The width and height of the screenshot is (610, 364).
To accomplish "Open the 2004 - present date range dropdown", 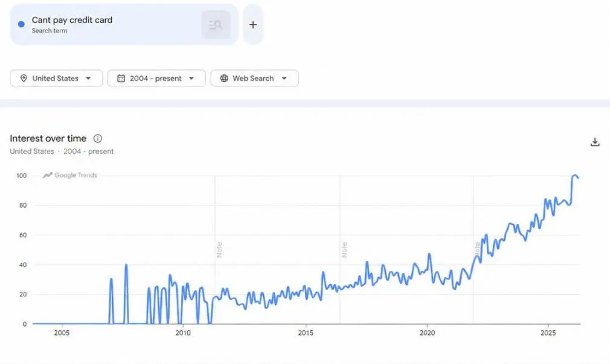I will [156, 78].
